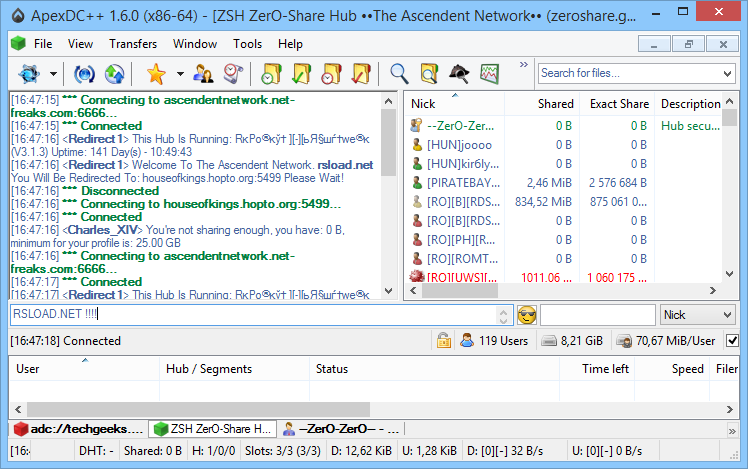Open Download Queue folder icon
Viewport: 748px width, 469px height.
(272, 74)
